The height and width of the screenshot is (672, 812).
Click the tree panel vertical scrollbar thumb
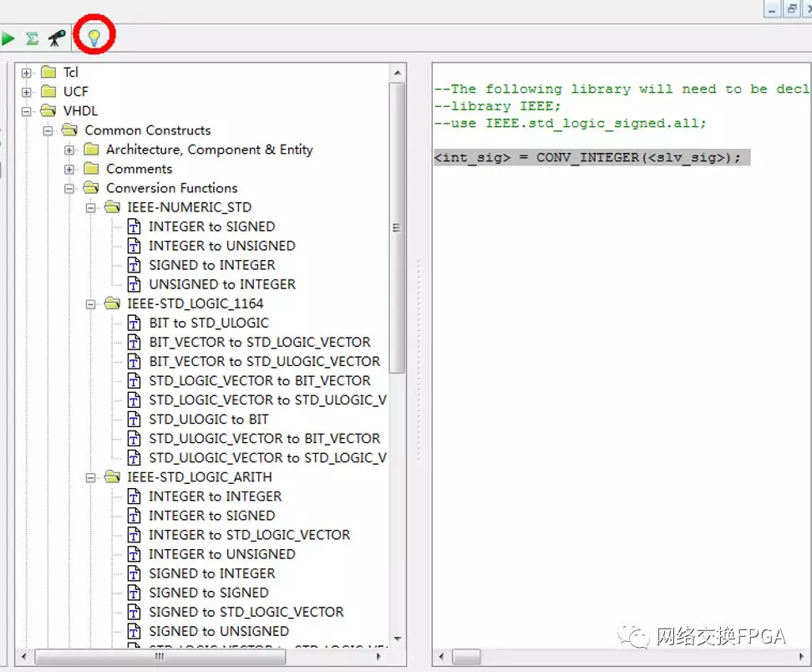(397, 228)
